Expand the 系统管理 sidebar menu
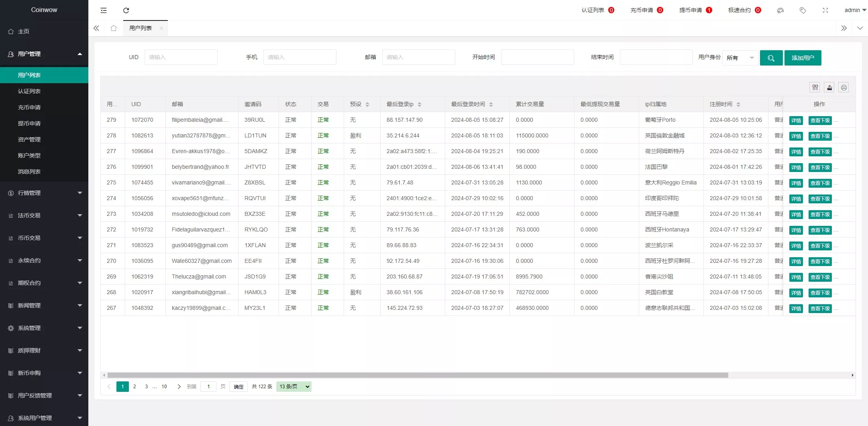 tap(44, 328)
